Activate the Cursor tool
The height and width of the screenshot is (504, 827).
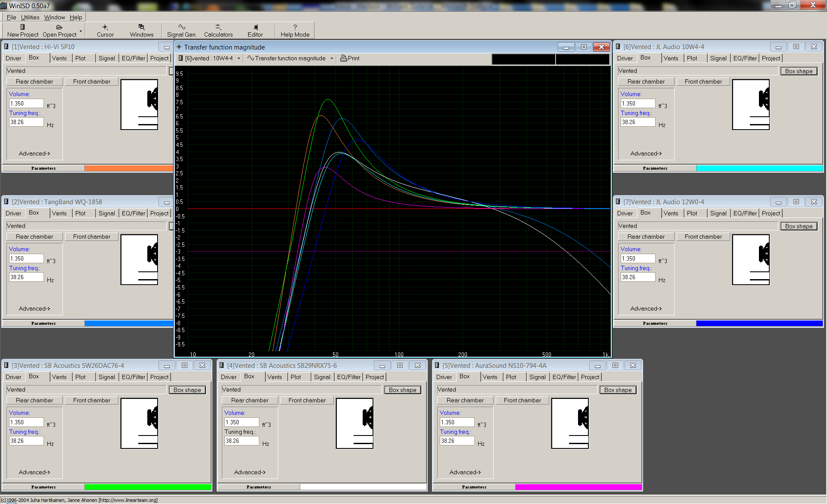105,30
